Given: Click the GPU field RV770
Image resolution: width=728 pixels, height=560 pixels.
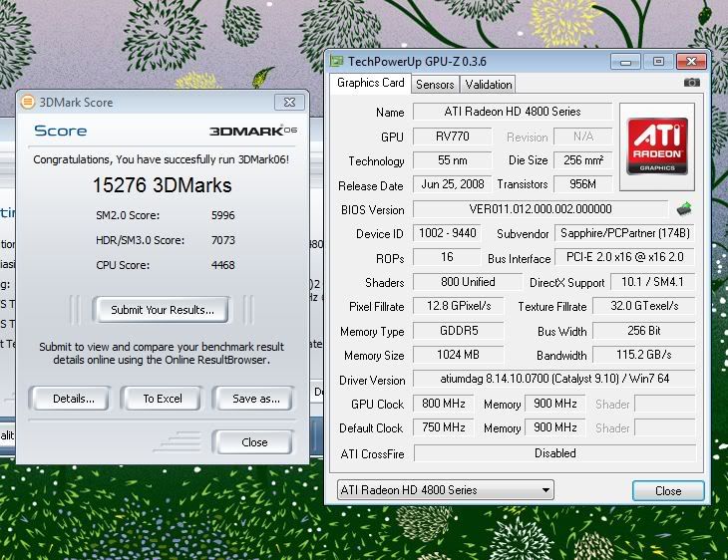Looking at the screenshot, I should 452,136.
